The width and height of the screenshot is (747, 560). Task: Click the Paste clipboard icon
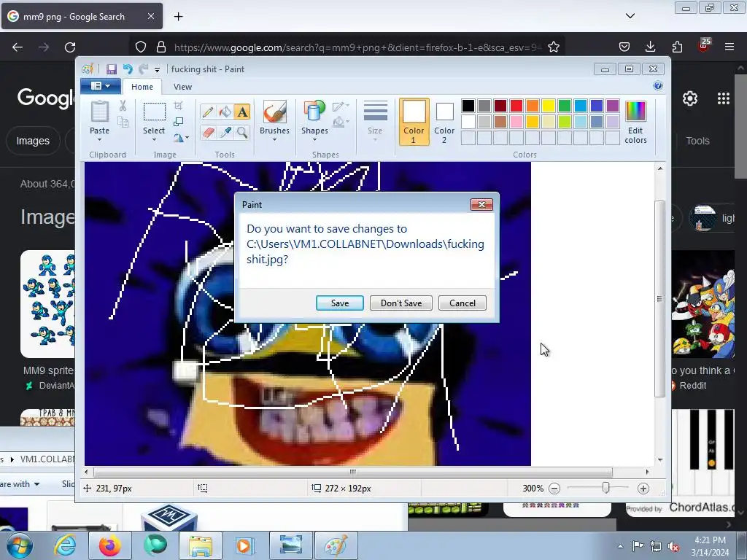click(99, 112)
